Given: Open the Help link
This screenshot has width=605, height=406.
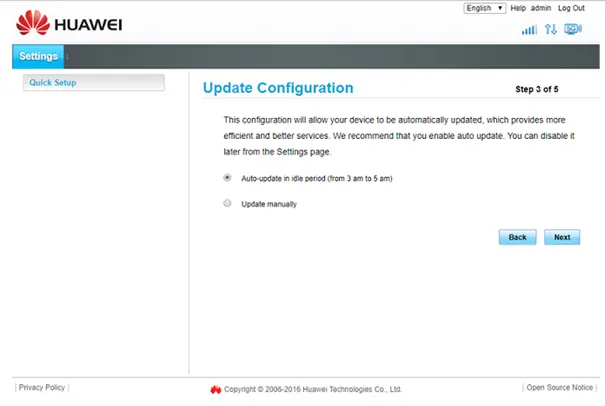Looking at the screenshot, I should click(518, 8).
